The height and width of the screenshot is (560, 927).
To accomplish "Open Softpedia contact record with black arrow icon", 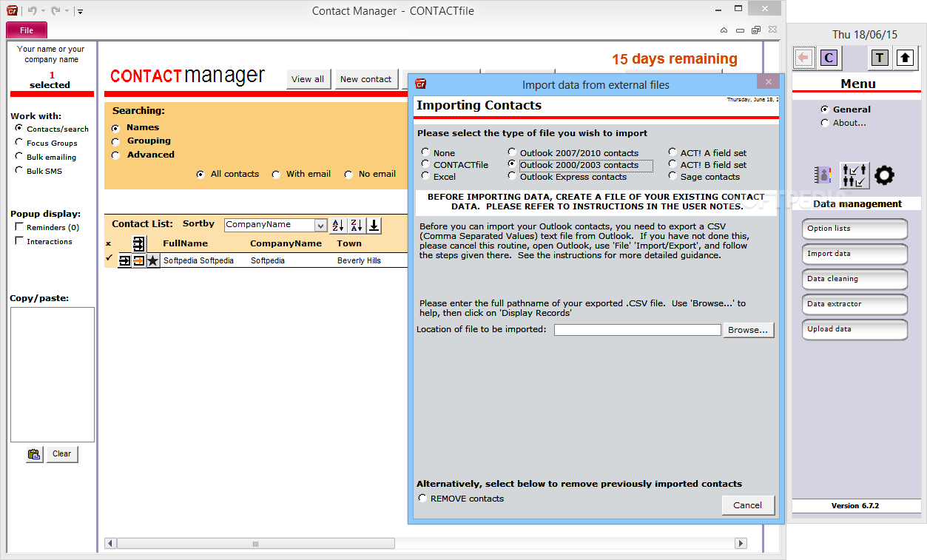I will pyautogui.click(x=125, y=260).
